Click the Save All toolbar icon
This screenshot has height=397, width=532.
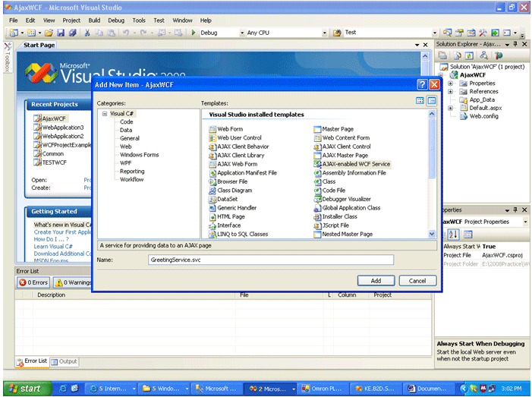[72, 33]
